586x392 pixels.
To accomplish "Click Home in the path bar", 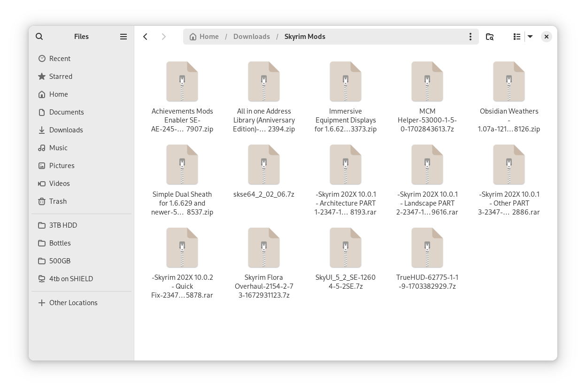I will 204,37.
